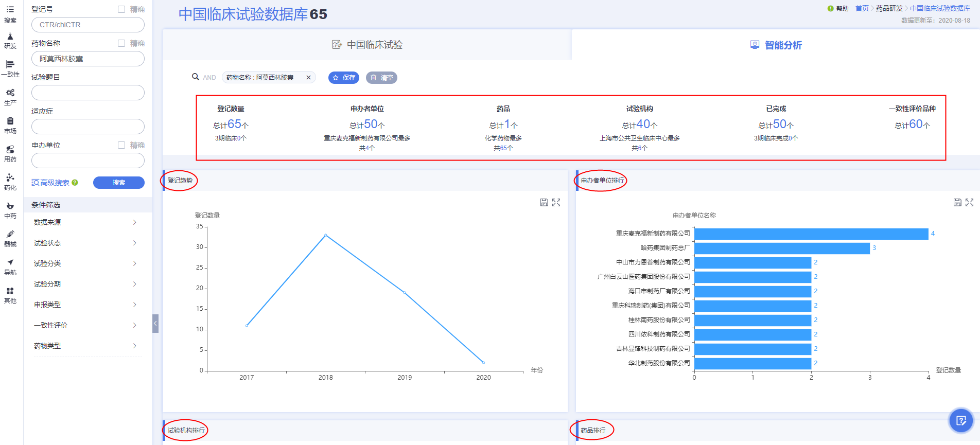The height and width of the screenshot is (445, 980).
Task: Expand the 登记趋势 chart to fullscreen
Action: coord(556,203)
